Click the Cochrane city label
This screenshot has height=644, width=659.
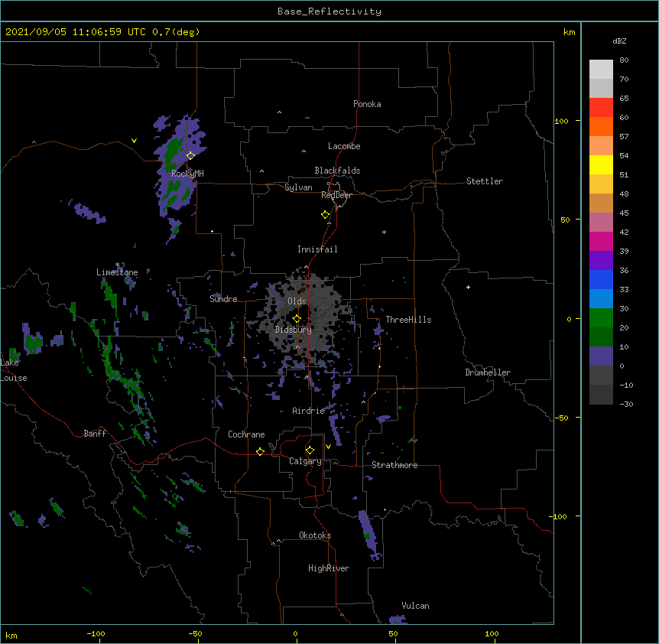pyautogui.click(x=246, y=434)
